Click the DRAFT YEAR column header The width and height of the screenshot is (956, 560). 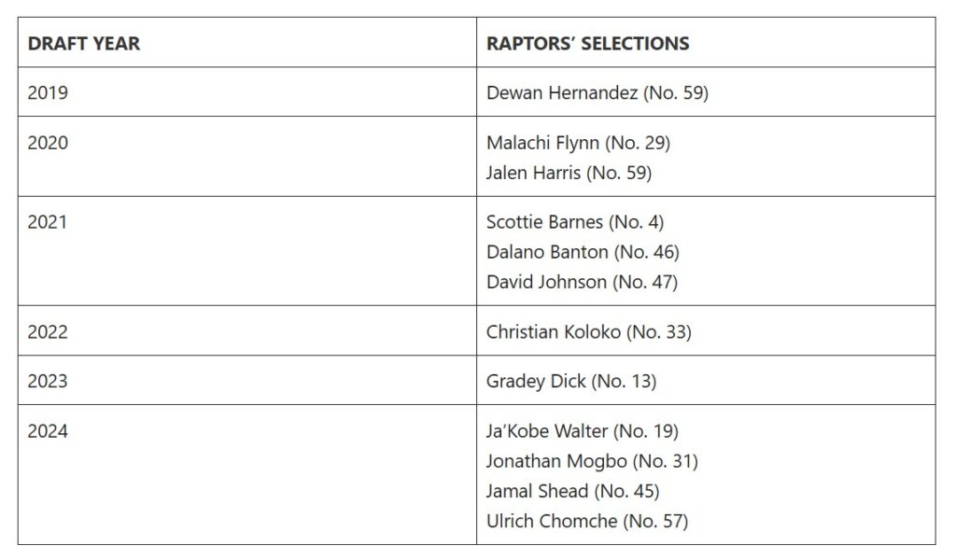(84, 44)
